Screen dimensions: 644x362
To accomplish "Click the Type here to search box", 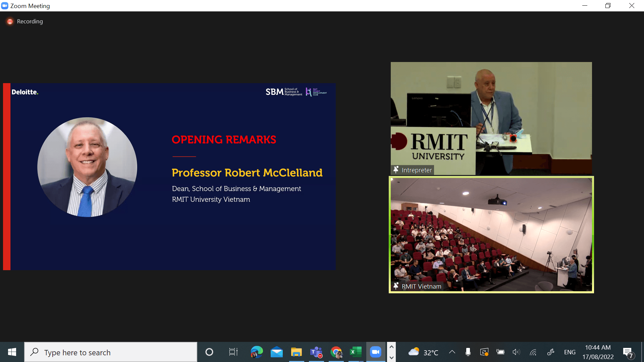I will [111, 352].
